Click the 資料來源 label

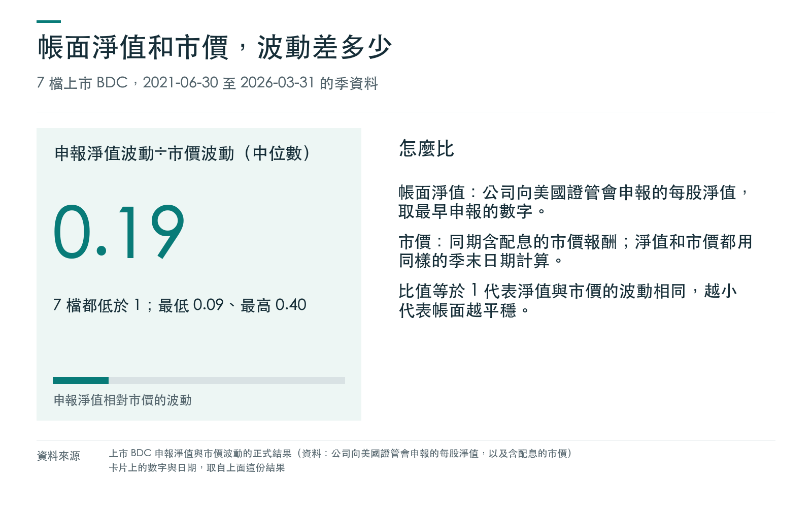[x=58, y=456]
